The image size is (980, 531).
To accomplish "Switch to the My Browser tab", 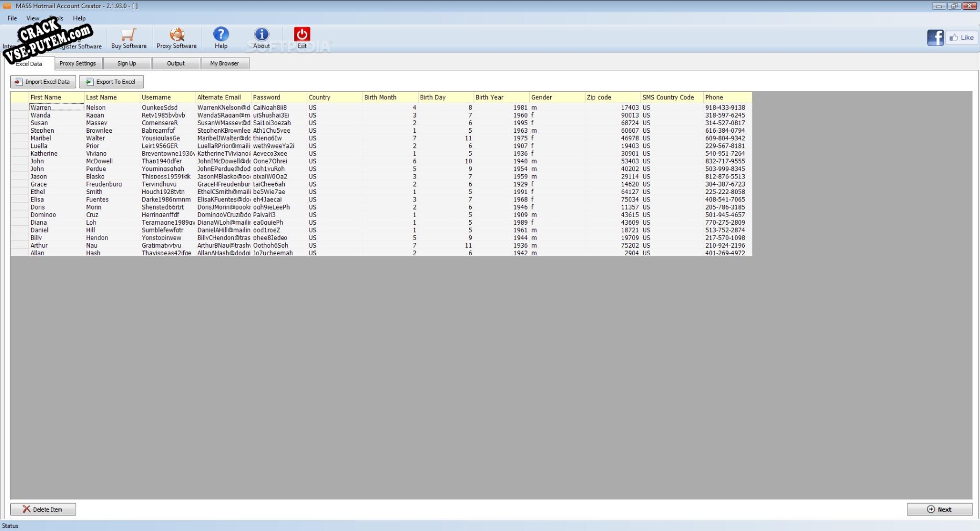I will click(x=225, y=63).
